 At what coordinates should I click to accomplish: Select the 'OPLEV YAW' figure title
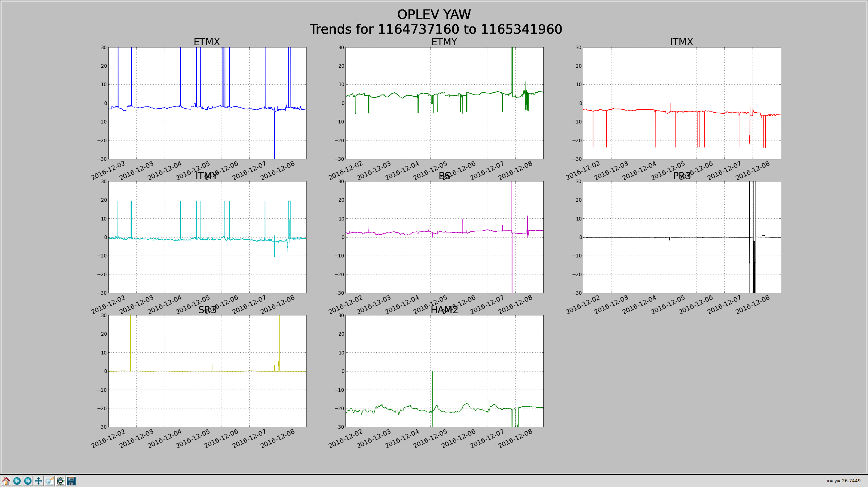pyautogui.click(x=434, y=14)
